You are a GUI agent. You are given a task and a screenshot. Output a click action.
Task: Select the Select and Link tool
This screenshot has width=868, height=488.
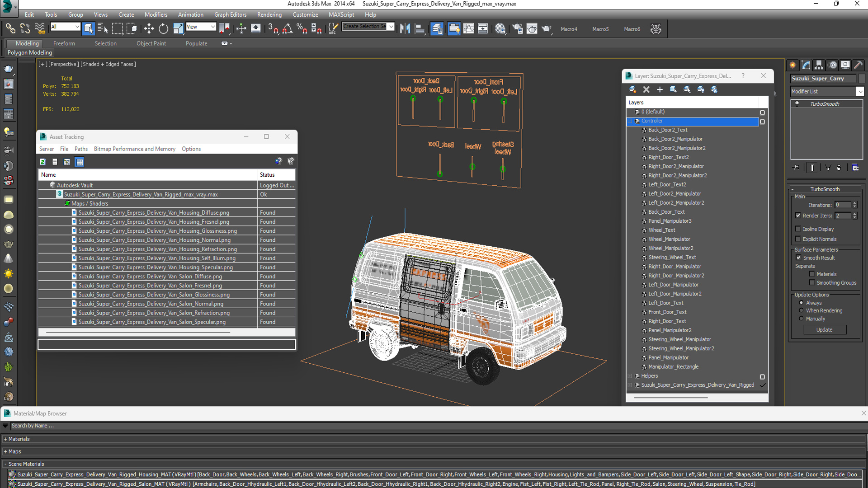(x=10, y=28)
